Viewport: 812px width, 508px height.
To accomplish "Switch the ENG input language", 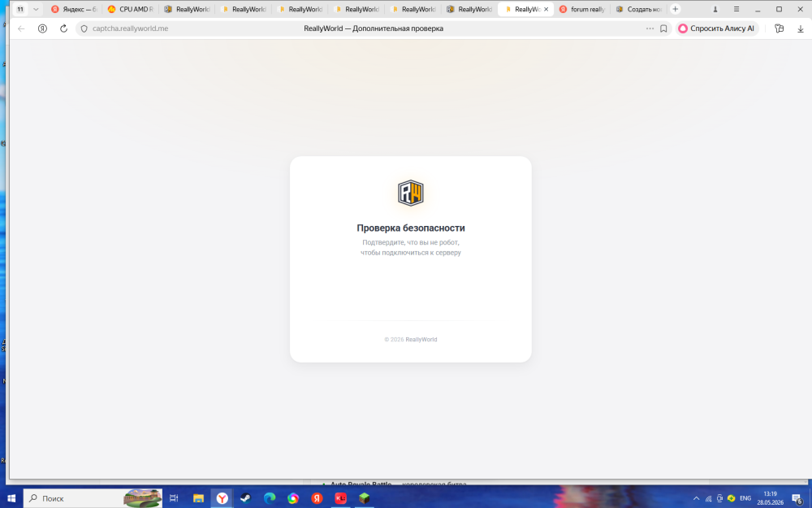I will (x=745, y=498).
